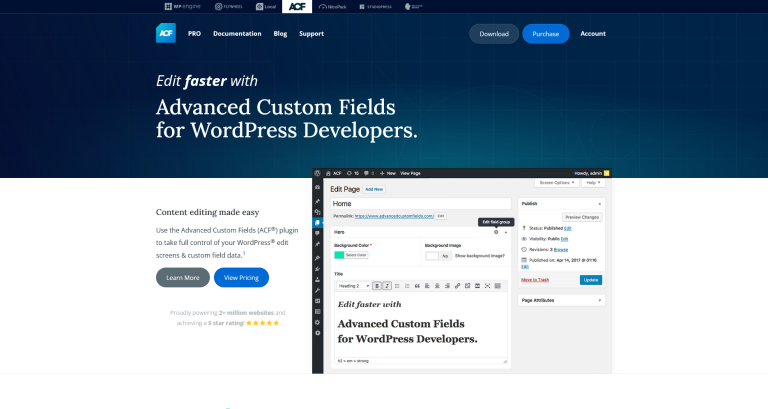Open the advancedcustomfields.com permalink
The width and height of the screenshot is (768, 409).
pyautogui.click(x=394, y=216)
